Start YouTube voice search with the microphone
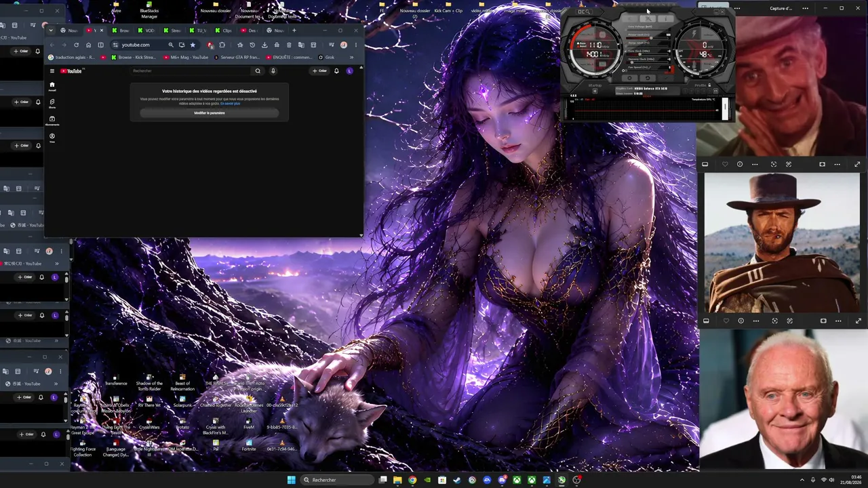 click(x=273, y=70)
